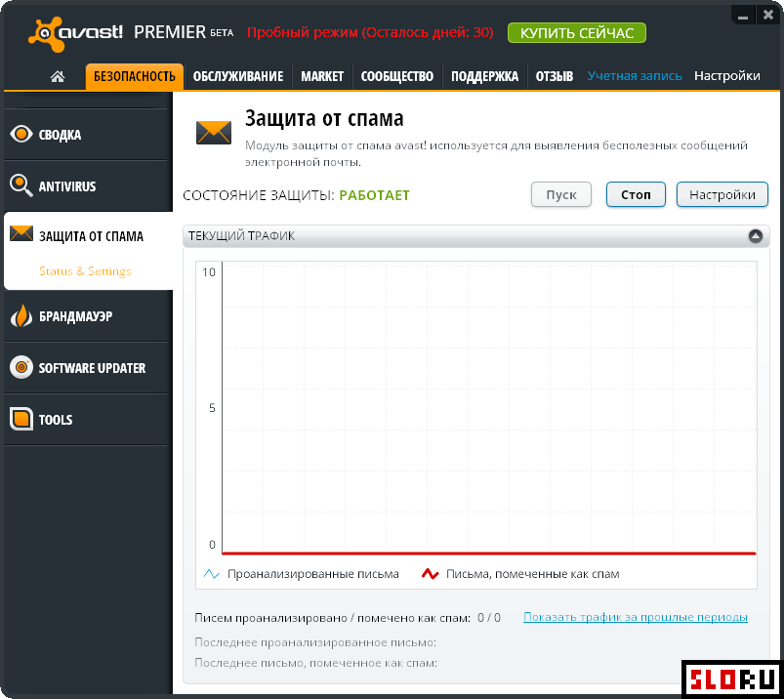Open the Обслуживание tab
This screenshot has width=784, height=699.
pos(238,76)
